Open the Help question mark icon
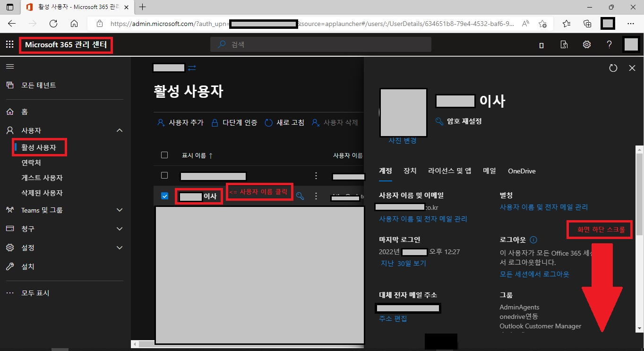Screen dimensions: 644x351 coord(609,45)
